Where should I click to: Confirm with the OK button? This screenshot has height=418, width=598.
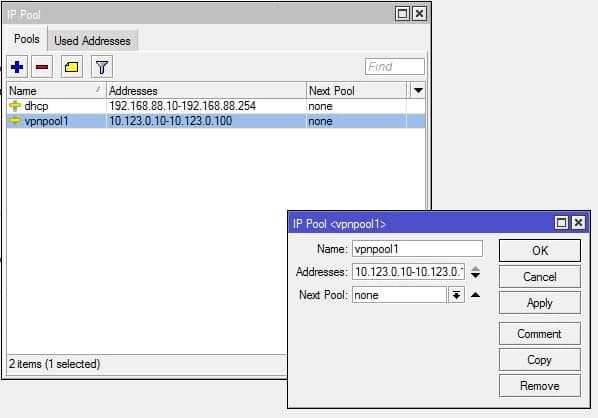click(x=540, y=251)
